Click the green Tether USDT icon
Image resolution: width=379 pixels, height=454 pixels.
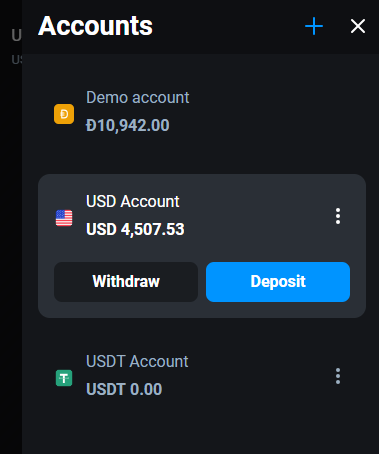(x=64, y=378)
